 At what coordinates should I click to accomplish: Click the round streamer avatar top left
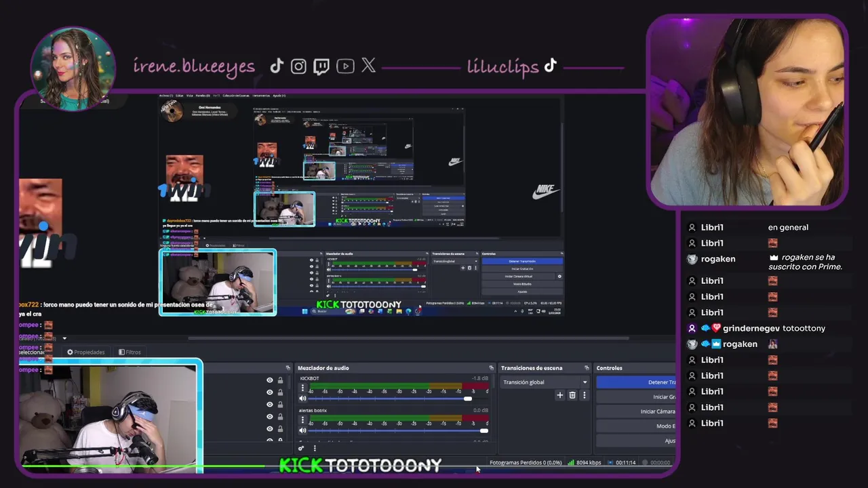click(73, 68)
